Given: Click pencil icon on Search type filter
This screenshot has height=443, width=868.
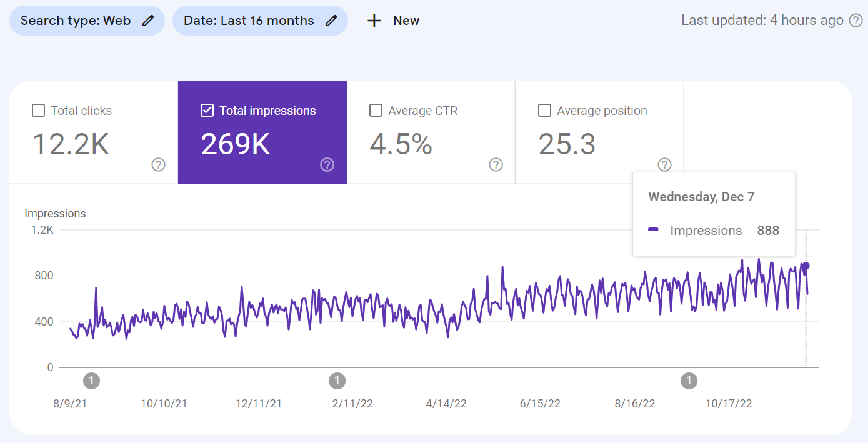Looking at the screenshot, I should point(147,21).
